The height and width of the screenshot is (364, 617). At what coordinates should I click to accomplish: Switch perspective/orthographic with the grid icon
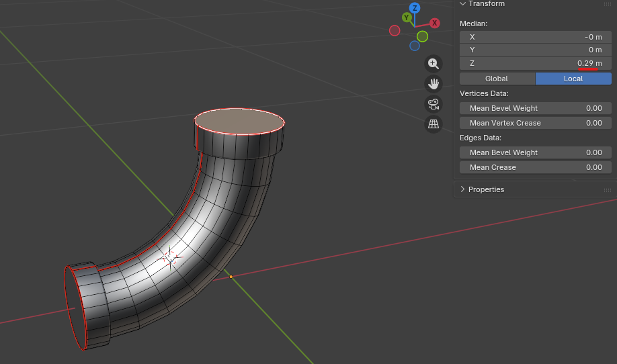click(x=434, y=124)
